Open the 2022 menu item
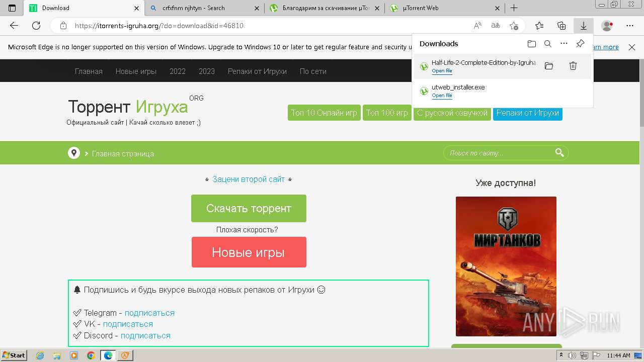This screenshot has height=362, width=644. point(178,71)
